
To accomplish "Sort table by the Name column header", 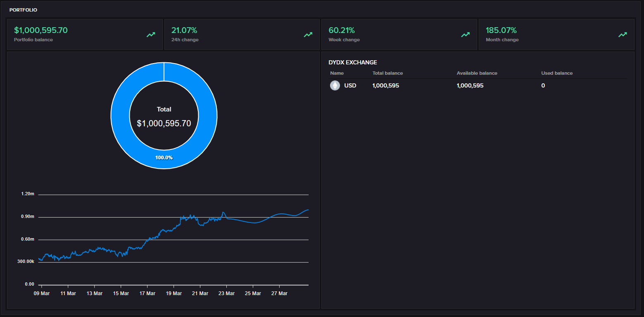I will tap(337, 73).
